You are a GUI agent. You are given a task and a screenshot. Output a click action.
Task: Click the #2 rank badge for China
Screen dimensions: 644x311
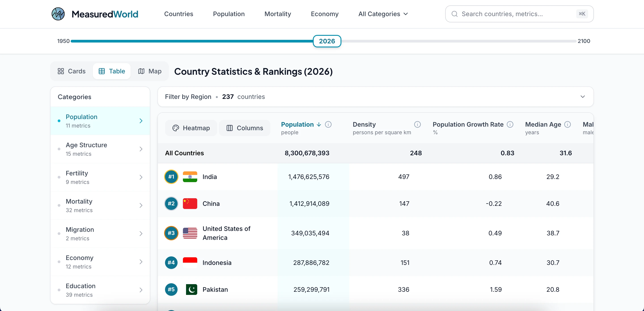pos(171,203)
